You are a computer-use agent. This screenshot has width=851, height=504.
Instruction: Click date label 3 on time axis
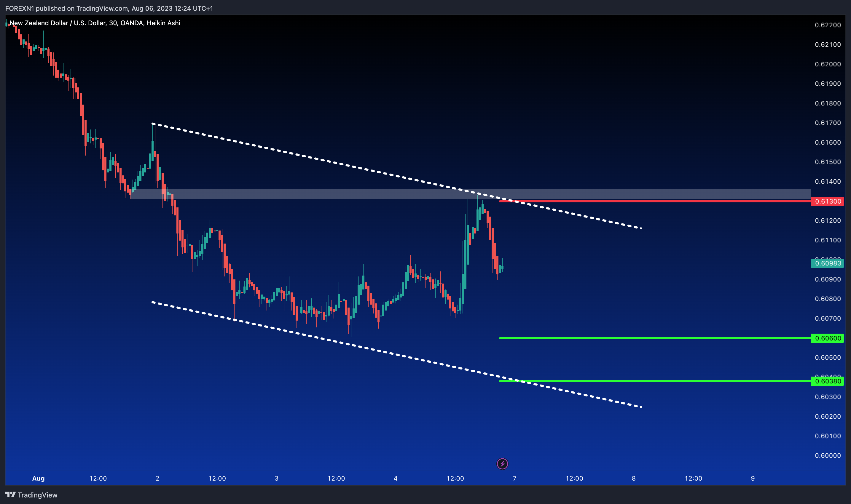(277, 478)
